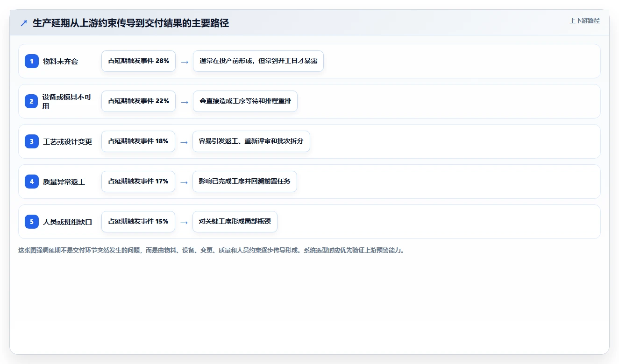Click the number 2 badge for 设备或模具不可用
The height and width of the screenshot is (364, 619).
point(32,101)
